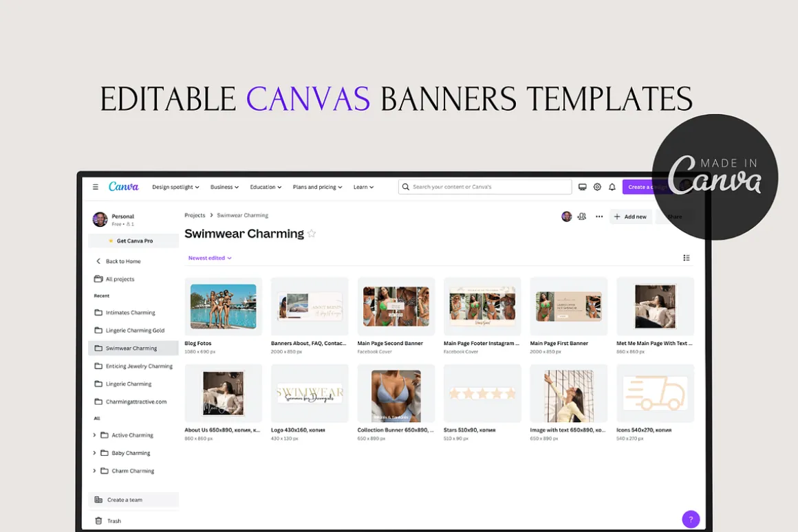Open Business dropdown menu
798x532 pixels.
[224, 187]
